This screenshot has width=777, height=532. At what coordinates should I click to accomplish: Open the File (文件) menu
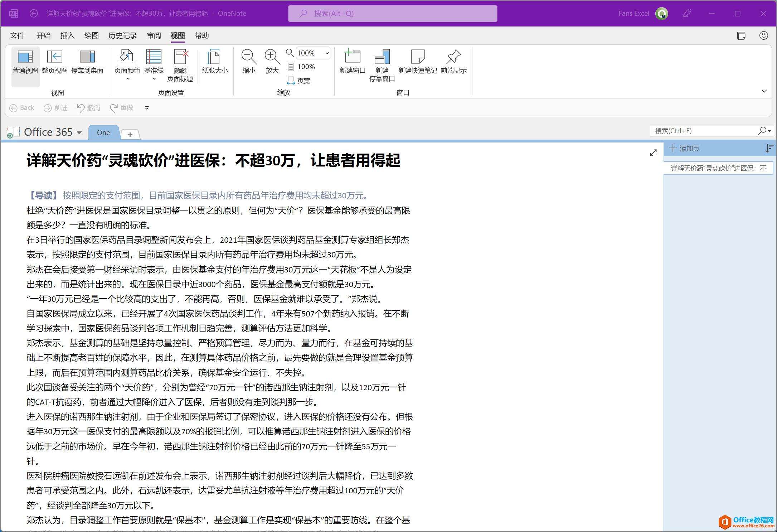click(x=17, y=35)
